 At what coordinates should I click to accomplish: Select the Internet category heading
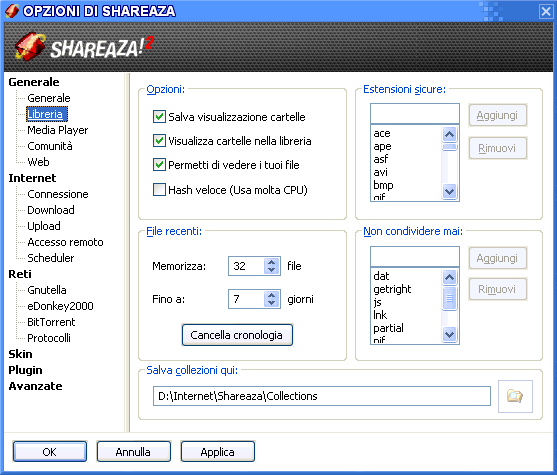32,178
